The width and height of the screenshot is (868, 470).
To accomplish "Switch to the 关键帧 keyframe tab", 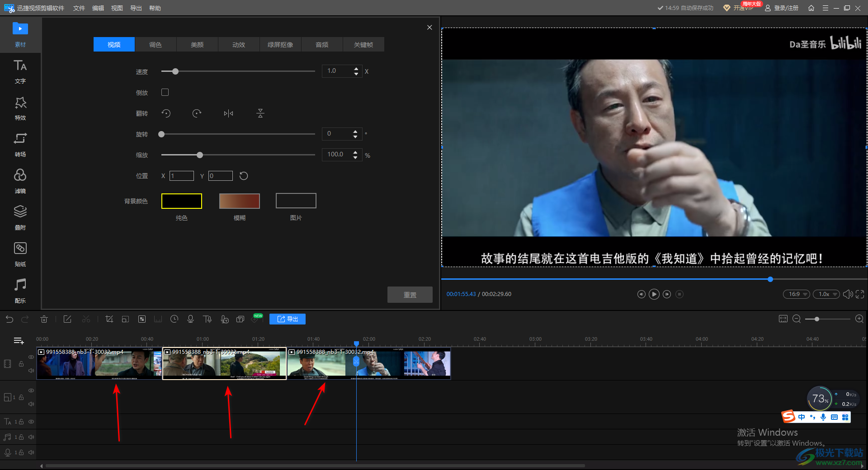I will tap(363, 45).
